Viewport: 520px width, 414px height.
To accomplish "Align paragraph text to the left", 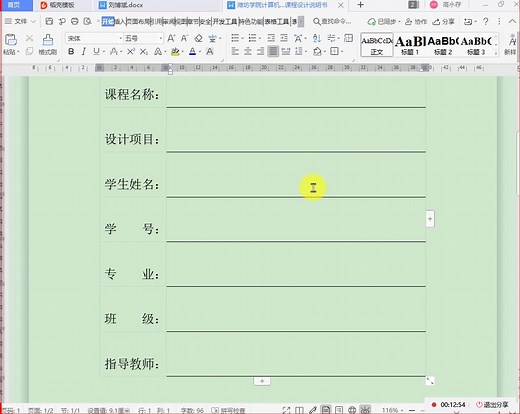I will click(235, 51).
